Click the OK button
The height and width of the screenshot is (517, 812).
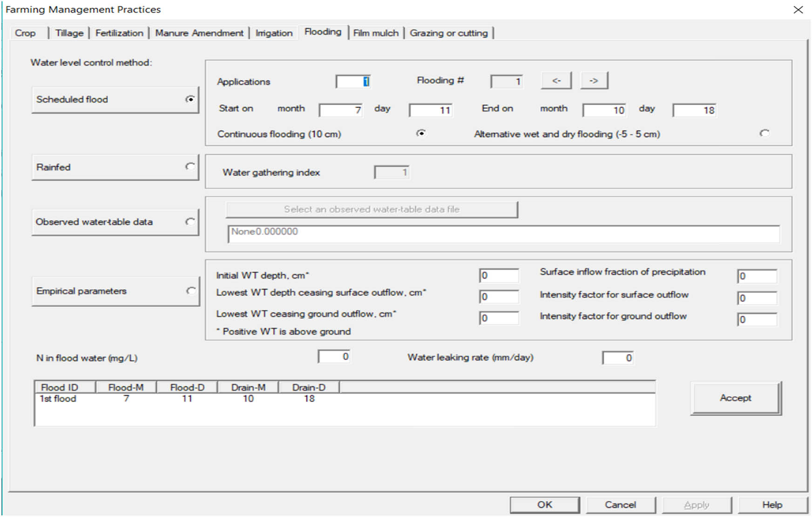pos(544,505)
